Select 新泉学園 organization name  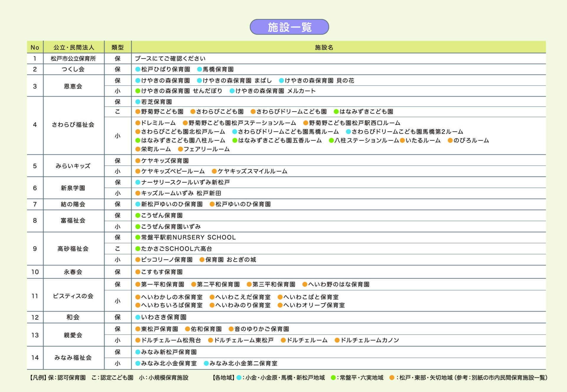click(x=73, y=188)
